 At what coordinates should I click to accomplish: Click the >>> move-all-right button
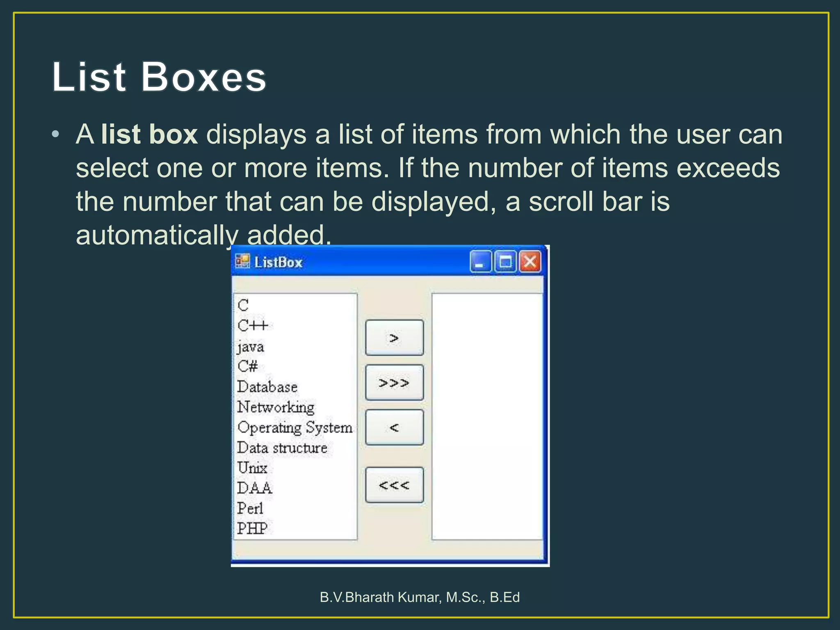coord(394,382)
